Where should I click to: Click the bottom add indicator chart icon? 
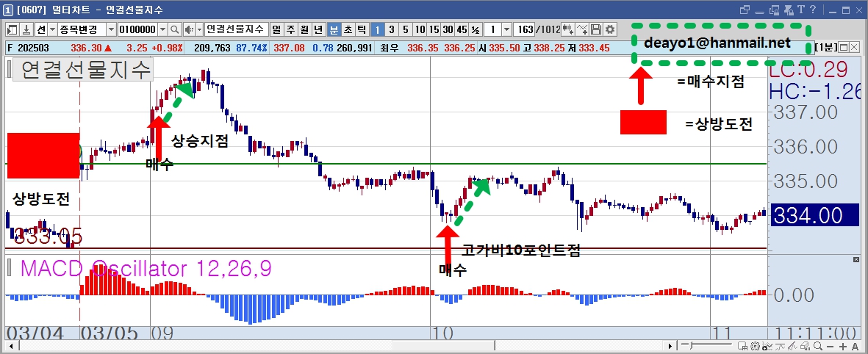tap(767, 346)
